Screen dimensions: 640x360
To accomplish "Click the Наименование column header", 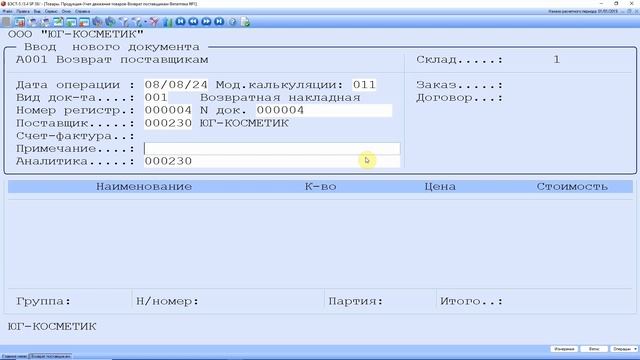I will click(144, 187).
